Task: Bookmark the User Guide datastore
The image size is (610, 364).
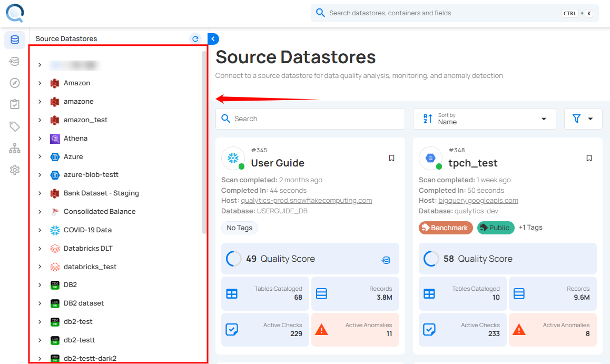Action: point(392,158)
